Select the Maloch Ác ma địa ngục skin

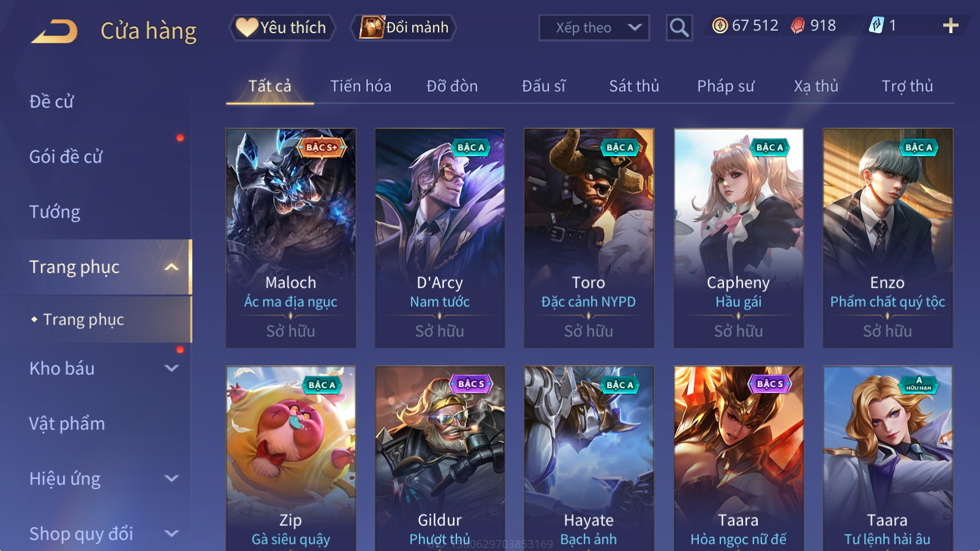pos(291,238)
